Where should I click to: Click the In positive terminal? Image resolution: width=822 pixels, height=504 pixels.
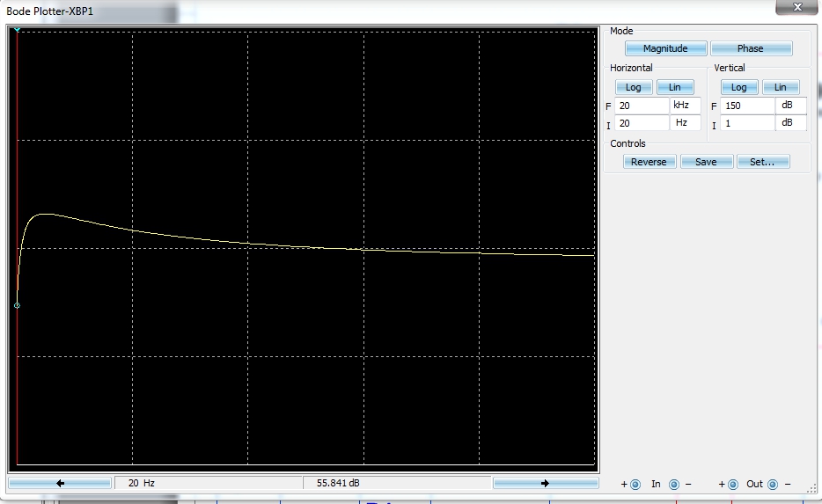(x=635, y=484)
